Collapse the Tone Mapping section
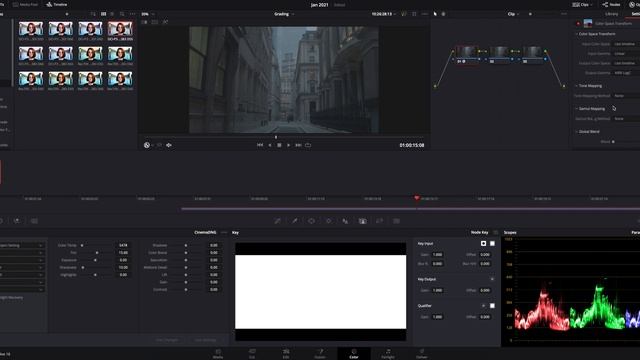Image resolution: width=640 pixels, height=360 pixels. [576, 86]
